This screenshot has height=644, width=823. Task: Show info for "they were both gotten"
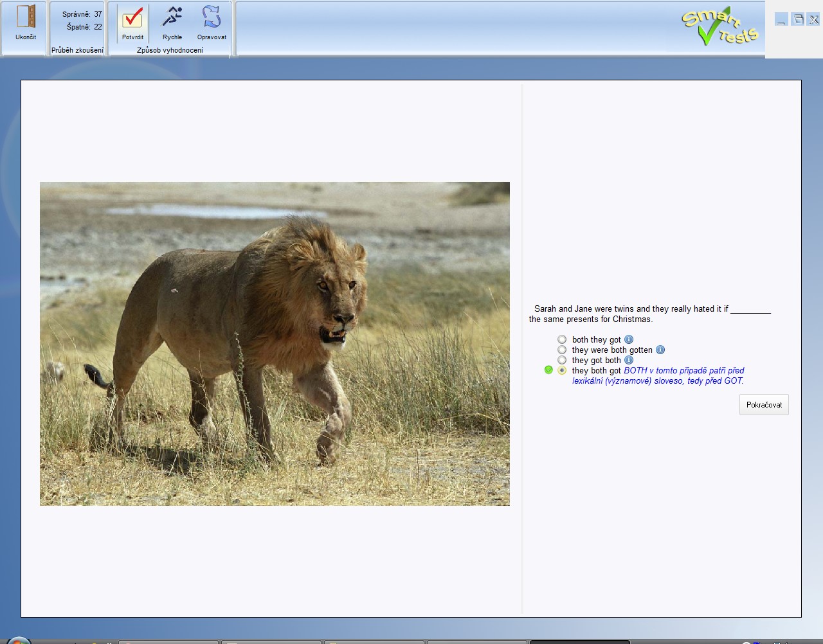click(x=660, y=350)
